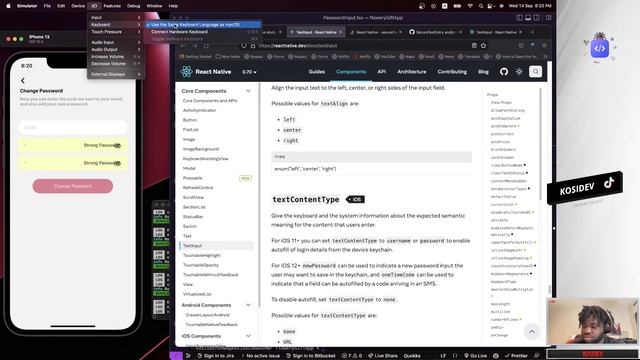Open Blog nav link
Viewport: 640px width, 360px height.
coord(483,72)
